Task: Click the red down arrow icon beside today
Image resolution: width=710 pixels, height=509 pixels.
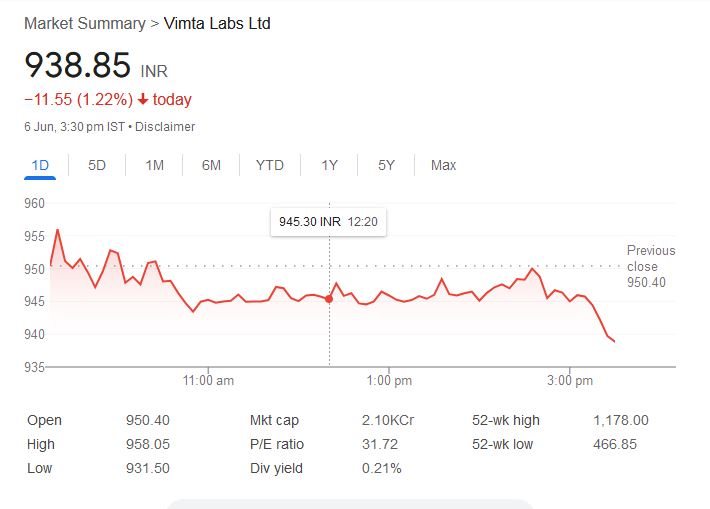Action: click(143, 100)
